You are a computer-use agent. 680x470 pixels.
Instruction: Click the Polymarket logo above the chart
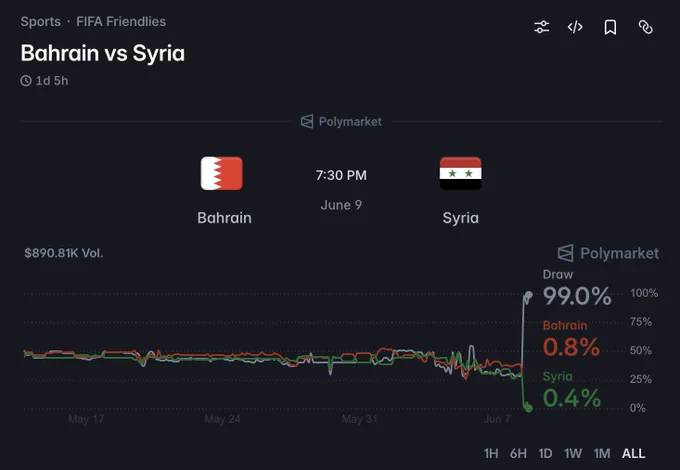[608, 253]
